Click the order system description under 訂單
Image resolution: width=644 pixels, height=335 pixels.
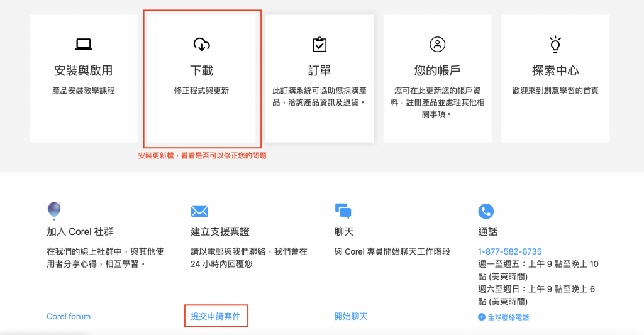tap(319, 96)
